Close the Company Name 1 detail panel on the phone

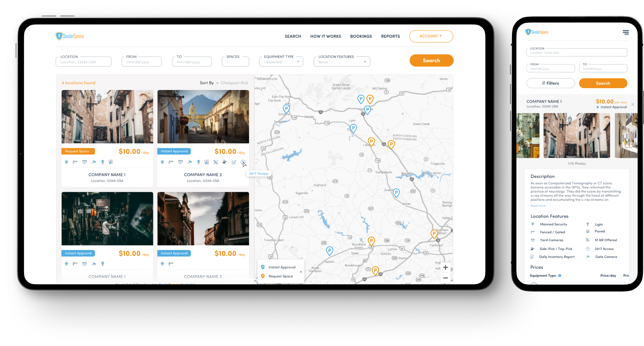[x=633, y=104]
